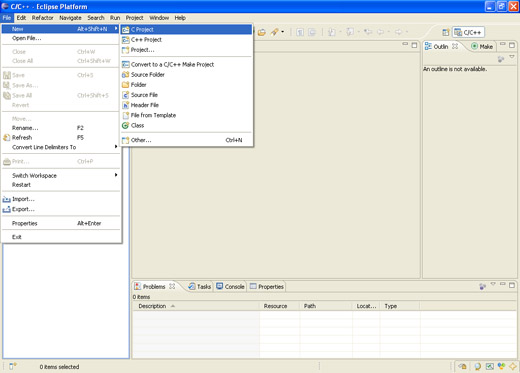Open the Problems view menu triangle
Viewport: 520px width, 373px height.
[493, 284]
